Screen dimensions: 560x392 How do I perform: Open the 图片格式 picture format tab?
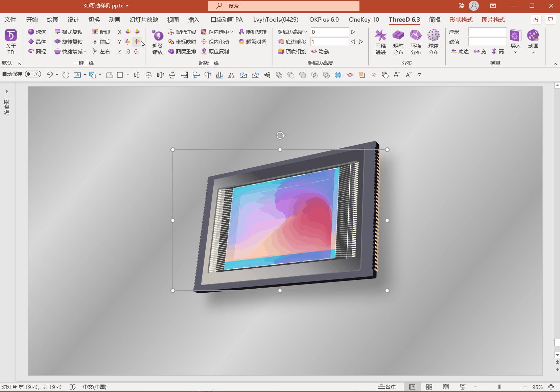[493, 20]
